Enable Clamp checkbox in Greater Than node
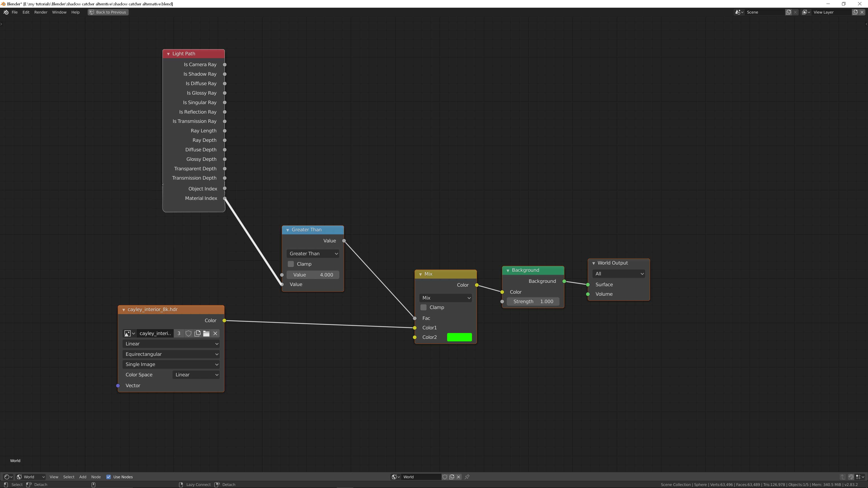 click(x=291, y=264)
